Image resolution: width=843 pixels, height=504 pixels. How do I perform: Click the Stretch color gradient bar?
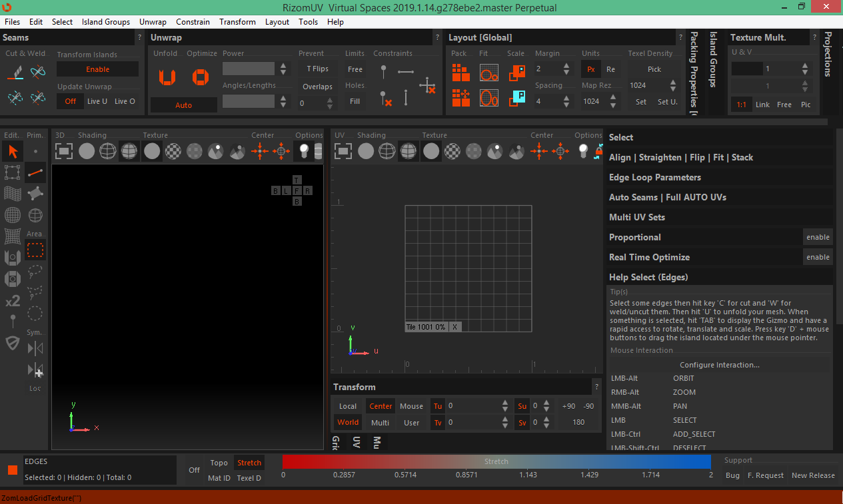[496, 461]
